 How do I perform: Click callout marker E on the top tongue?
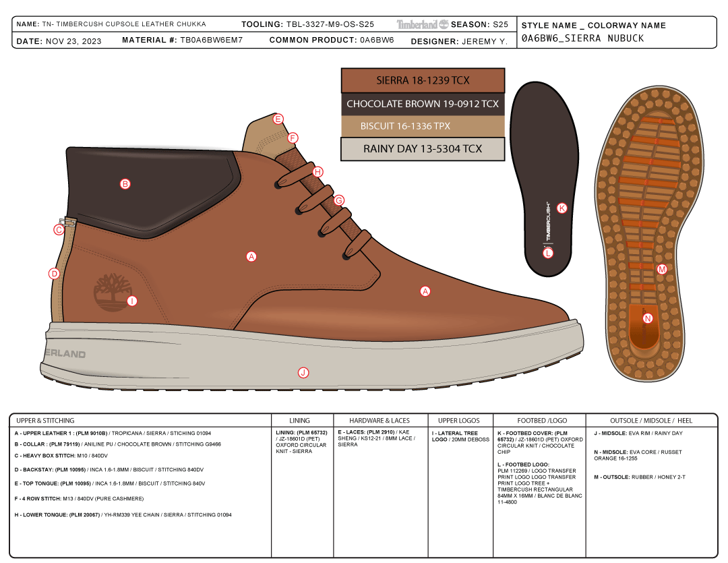coord(278,119)
